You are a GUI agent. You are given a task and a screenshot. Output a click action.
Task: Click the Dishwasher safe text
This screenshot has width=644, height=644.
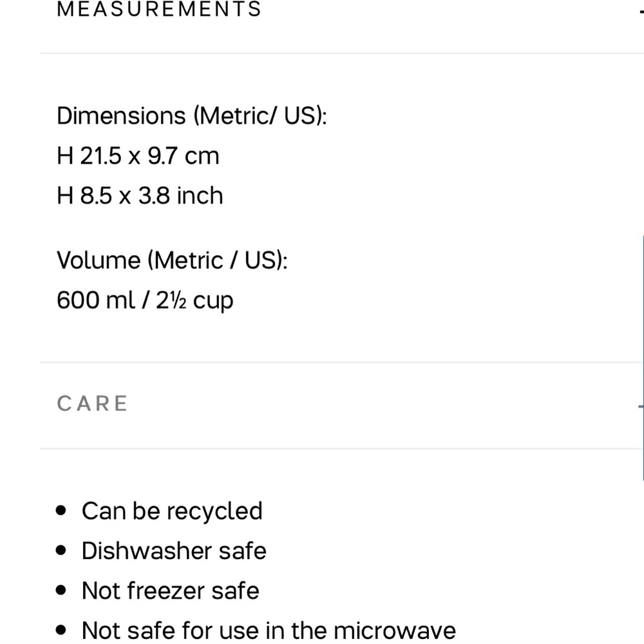174,551
